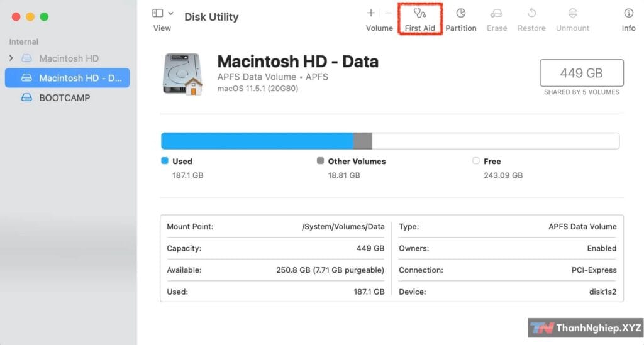Remove volume with the minus icon
The height and width of the screenshot is (345, 644).
(x=389, y=13)
